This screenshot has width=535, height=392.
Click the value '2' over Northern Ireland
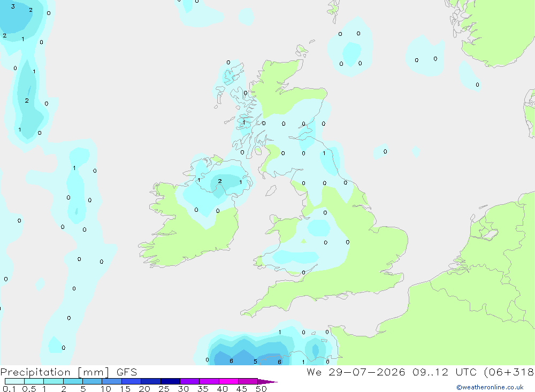(x=220, y=181)
